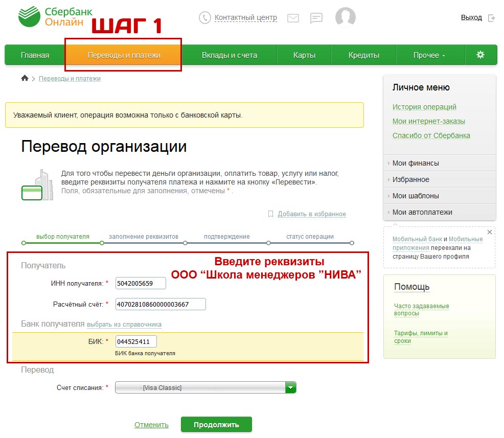Screen dimensions: 504x438
Task: Open the Переводы и платежи tab
Action: 124,55
